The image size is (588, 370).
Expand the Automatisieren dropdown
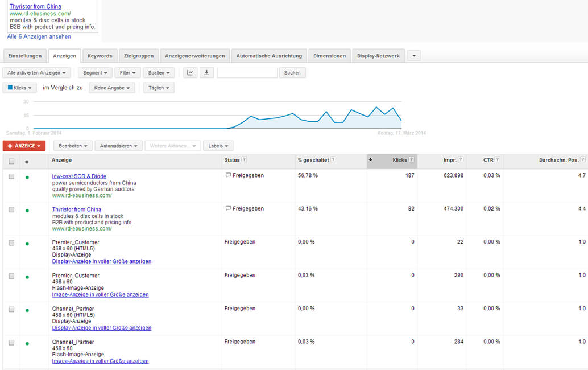(118, 146)
